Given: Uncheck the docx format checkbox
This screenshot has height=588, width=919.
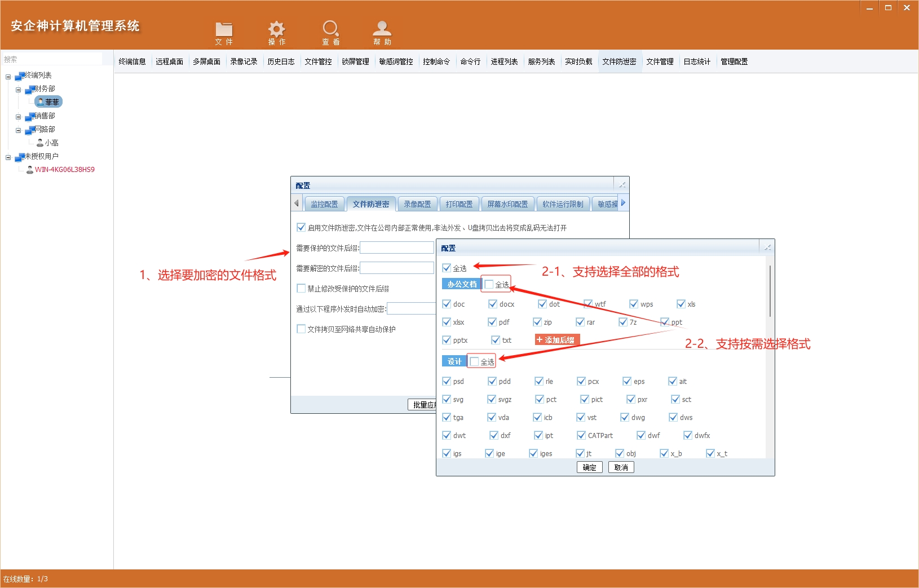Looking at the screenshot, I should click(x=493, y=304).
